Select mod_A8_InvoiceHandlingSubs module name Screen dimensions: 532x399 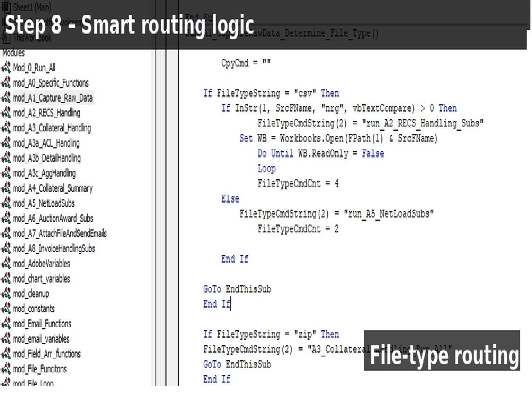[54, 248]
